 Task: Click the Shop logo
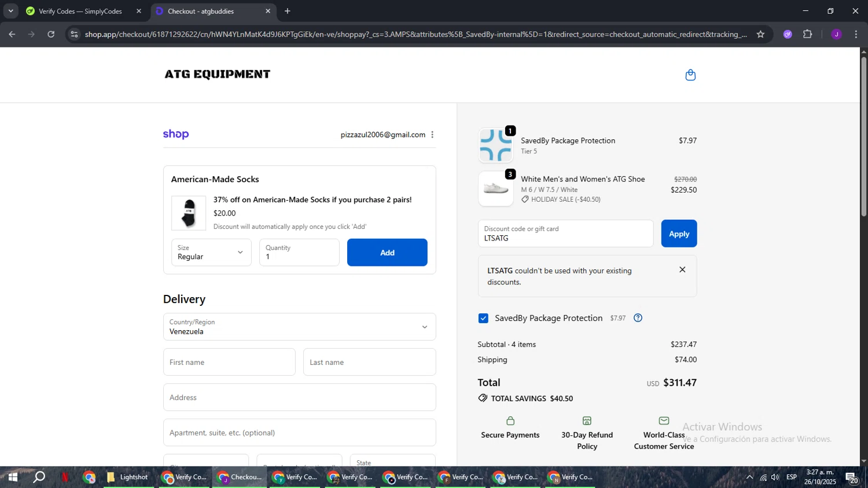click(x=176, y=134)
